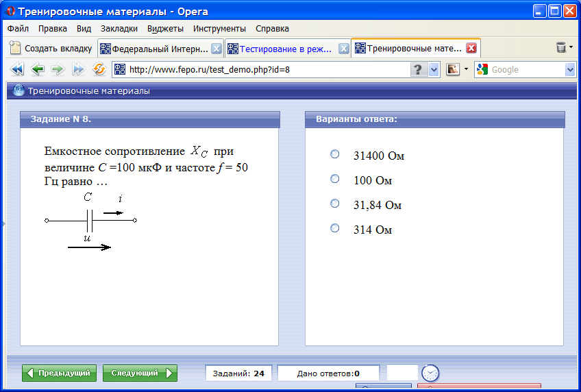Image resolution: width=581 pixels, height=392 pixels.
Task: Close the Тестирование в реж... tab
Action: click(344, 49)
